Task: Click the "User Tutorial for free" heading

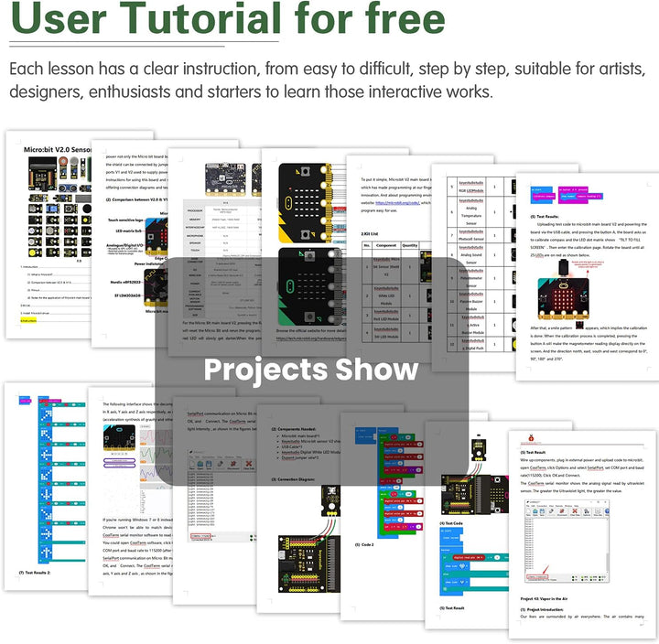Action: 227,19
